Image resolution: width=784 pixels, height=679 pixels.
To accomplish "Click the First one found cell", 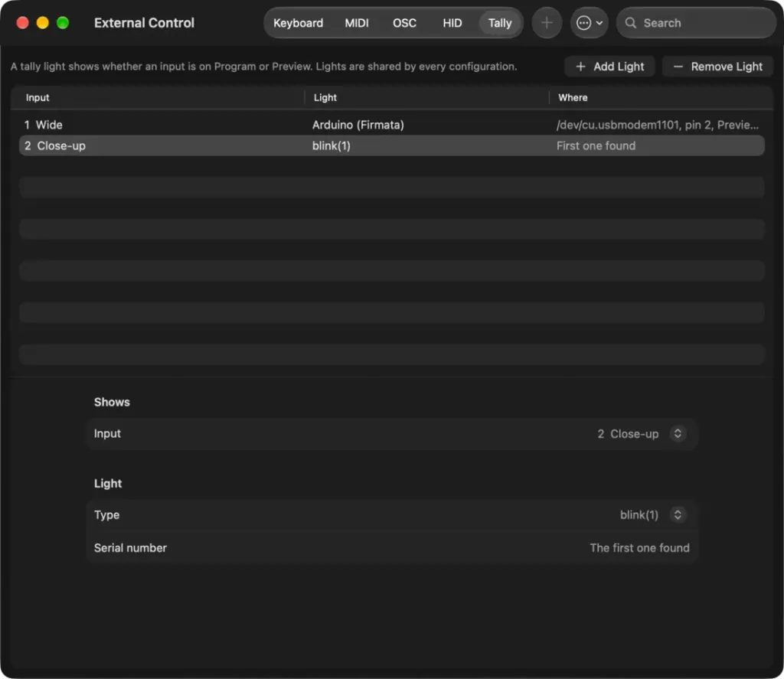I will 596,145.
